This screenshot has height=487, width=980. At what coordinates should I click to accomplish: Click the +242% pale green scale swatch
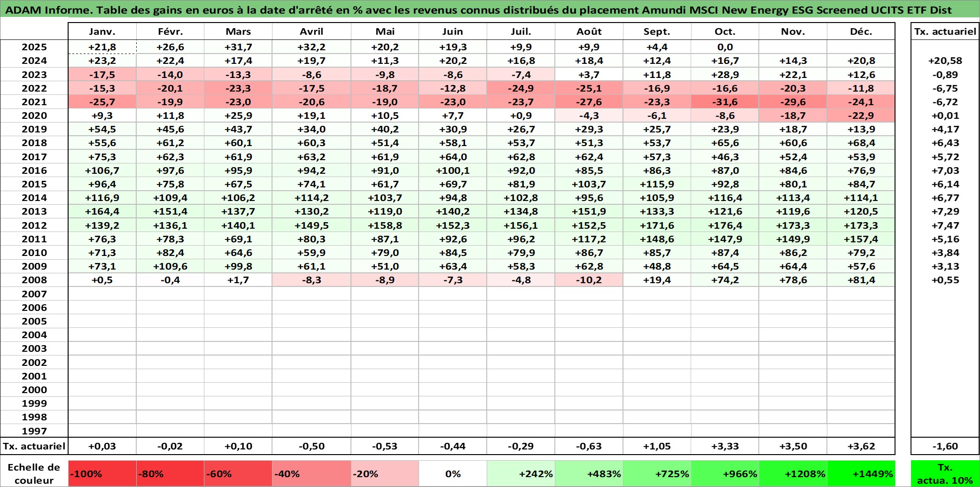[521, 473]
